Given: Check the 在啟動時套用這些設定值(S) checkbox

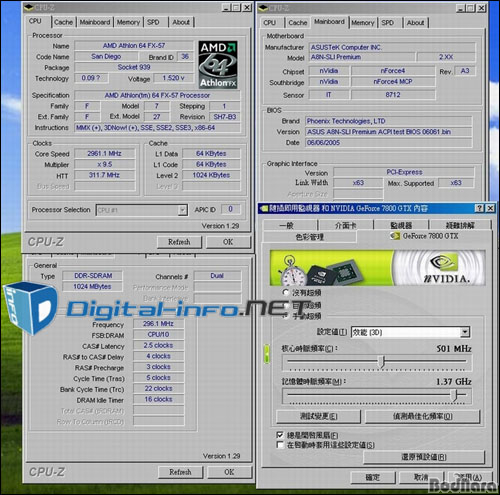Looking at the screenshot, I should pyautogui.click(x=280, y=445).
